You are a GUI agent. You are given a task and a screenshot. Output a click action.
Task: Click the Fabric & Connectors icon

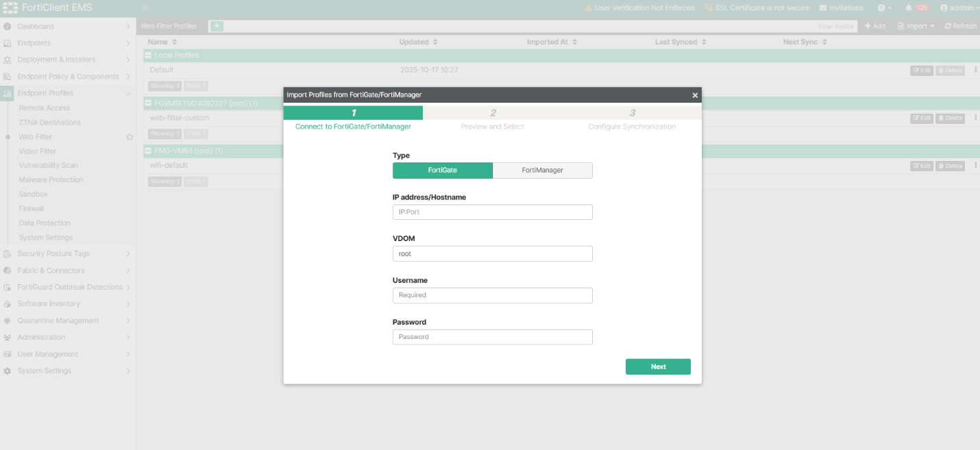pyautogui.click(x=7, y=271)
